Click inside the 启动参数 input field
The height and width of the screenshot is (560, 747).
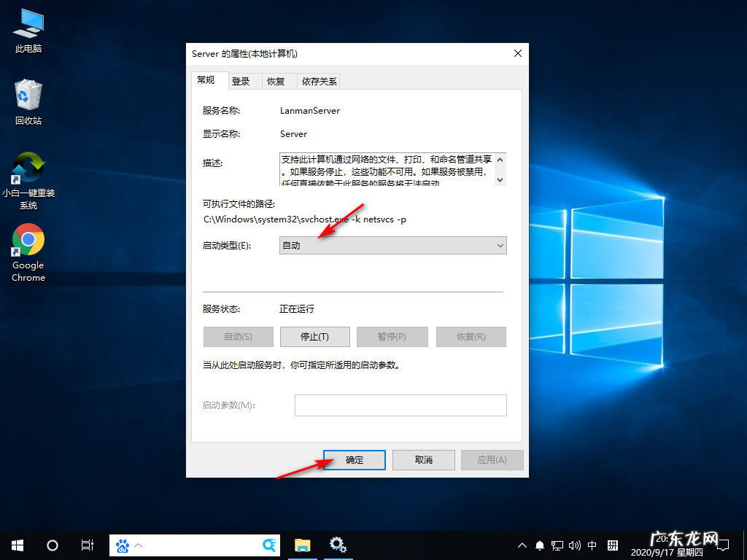point(400,405)
